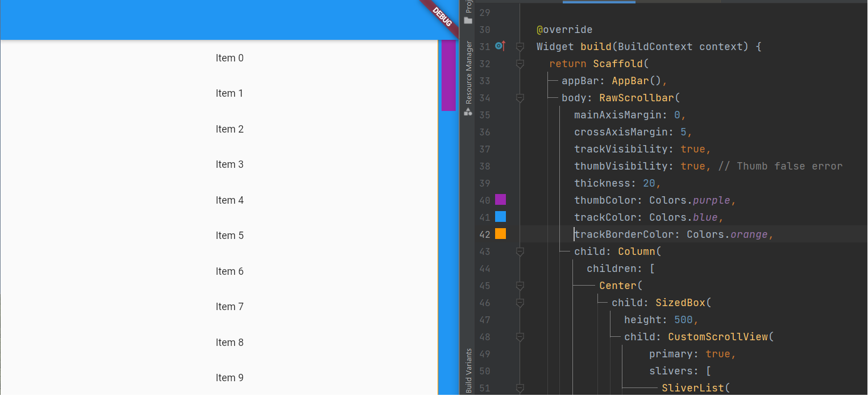Click Colors.orange in the code
This screenshot has width=868, height=396.
coord(728,234)
